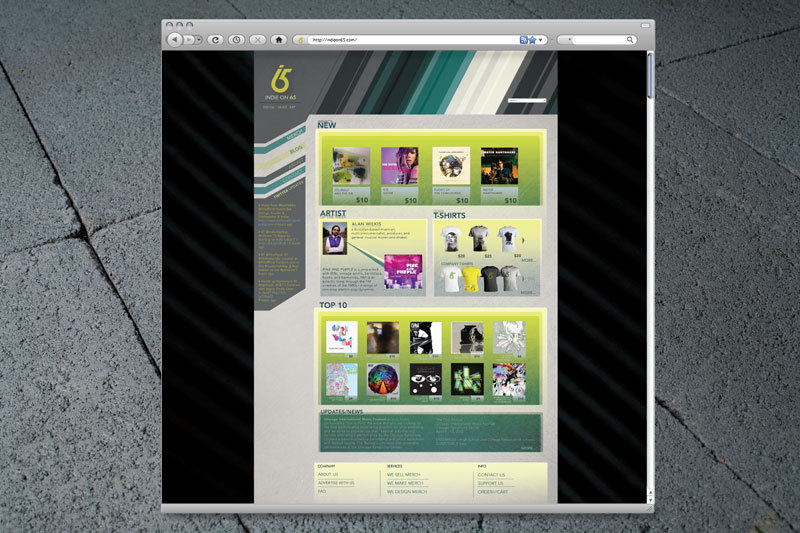The width and height of the screenshot is (800, 533).
Task: Select the yellow company t-shirt
Action: [x=471, y=279]
